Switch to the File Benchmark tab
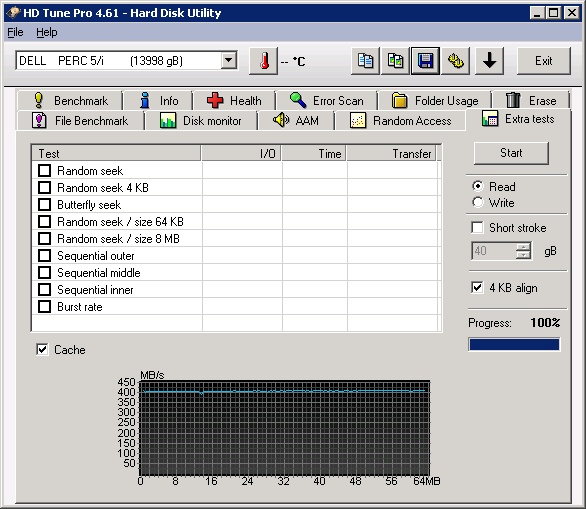The image size is (586, 509). [x=80, y=120]
